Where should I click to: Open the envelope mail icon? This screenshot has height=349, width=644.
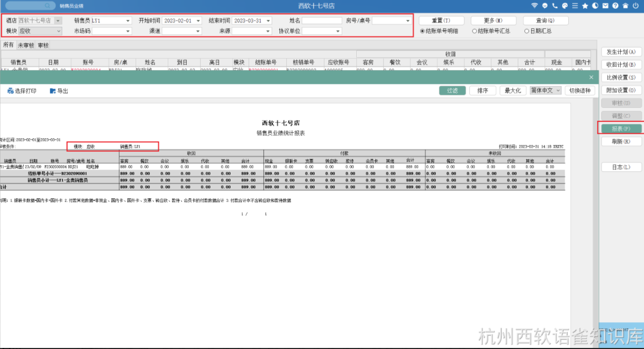click(605, 6)
